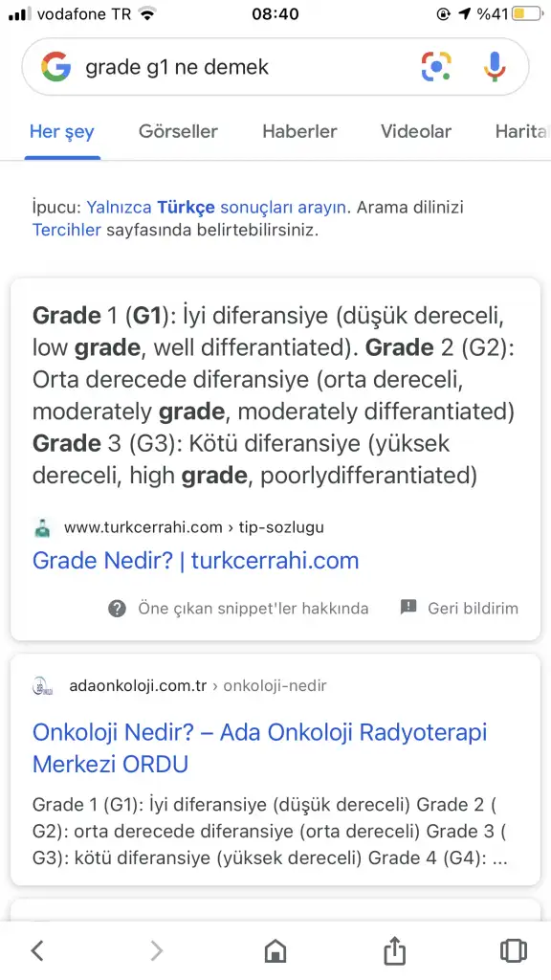Go to browser home icon
This screenshot has width=551, height=980.
point(275,950)
